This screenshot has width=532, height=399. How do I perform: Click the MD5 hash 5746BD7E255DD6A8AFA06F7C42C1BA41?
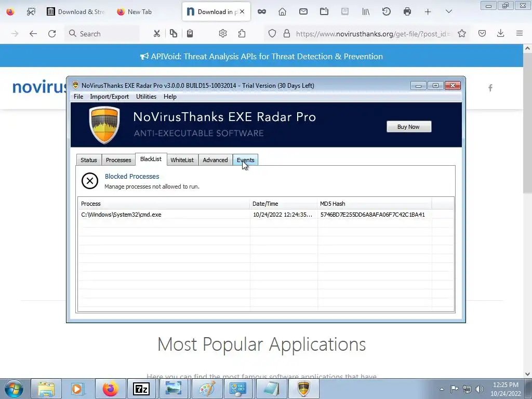pyautogui.click(x=373, y=215)
